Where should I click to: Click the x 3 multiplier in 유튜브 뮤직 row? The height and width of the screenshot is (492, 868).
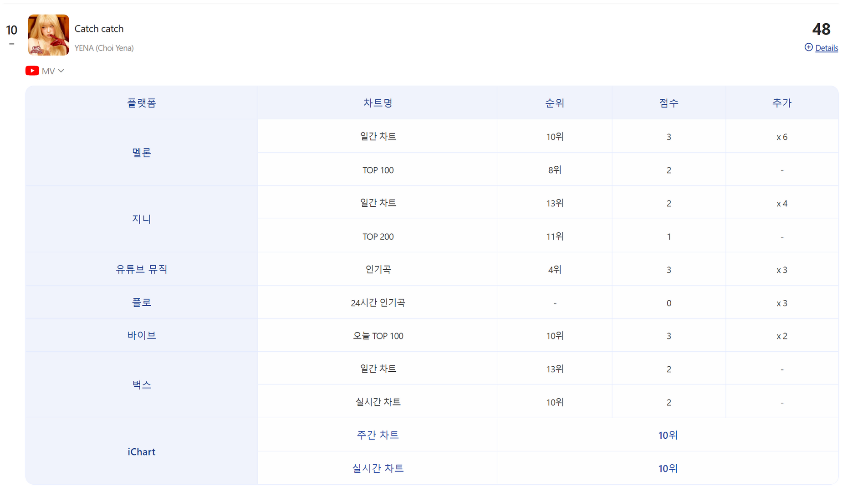coord(782,270)
